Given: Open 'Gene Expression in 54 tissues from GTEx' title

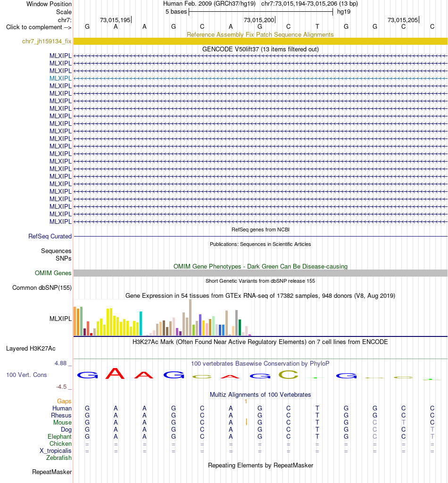Looking at the screenshot, I should click(260, 296).
